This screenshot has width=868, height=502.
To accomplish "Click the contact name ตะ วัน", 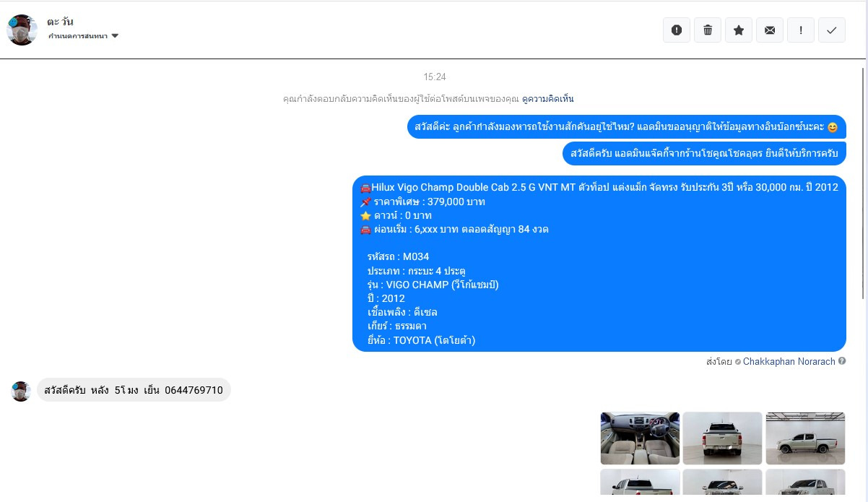I will (61, 22).
